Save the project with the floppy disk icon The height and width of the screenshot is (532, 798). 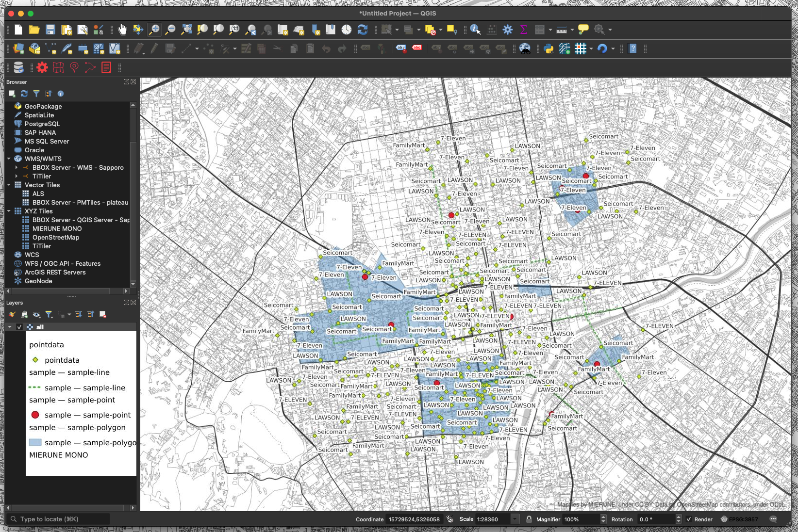coord(50,30)
